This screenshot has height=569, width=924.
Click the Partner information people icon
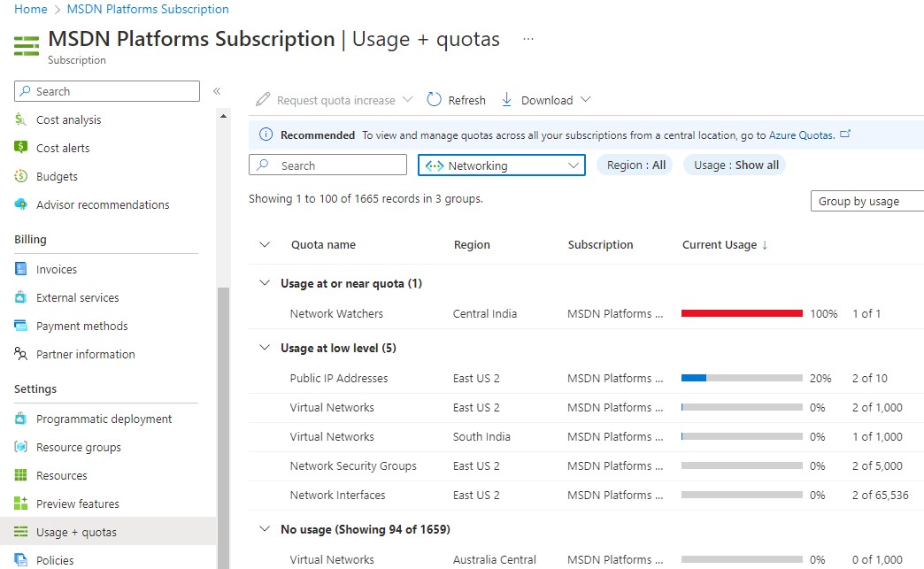click(20, 354)
